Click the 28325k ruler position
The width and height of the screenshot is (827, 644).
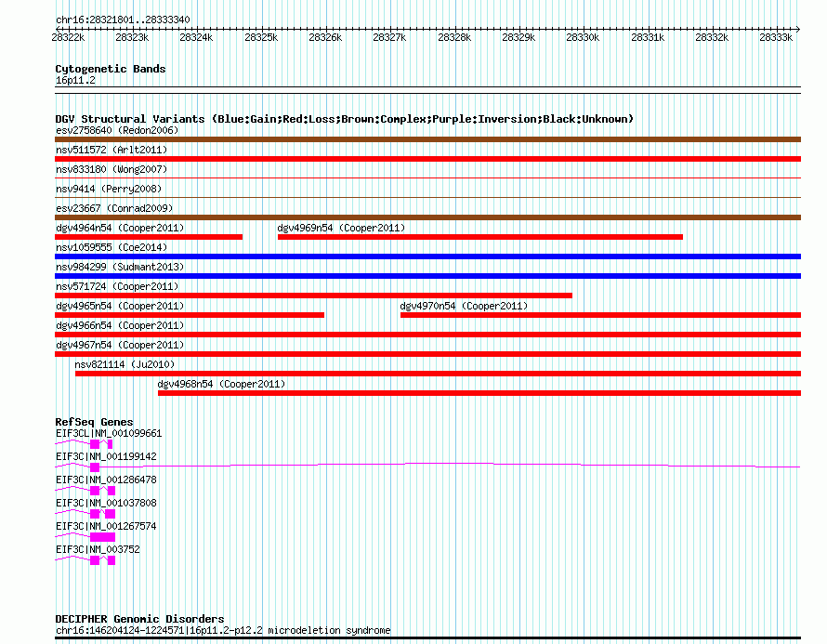pyautogui.click(x=261, y=37)
